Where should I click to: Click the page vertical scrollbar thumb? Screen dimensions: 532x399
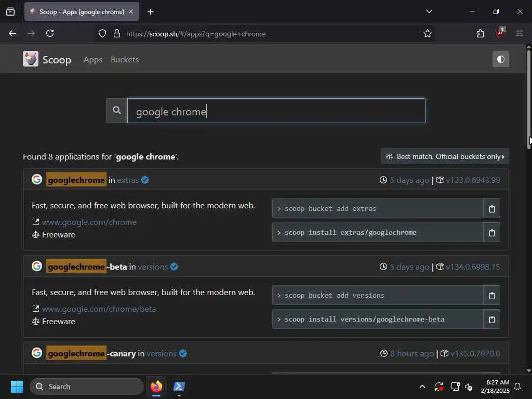pyautogui.click(x=528, y=99)
